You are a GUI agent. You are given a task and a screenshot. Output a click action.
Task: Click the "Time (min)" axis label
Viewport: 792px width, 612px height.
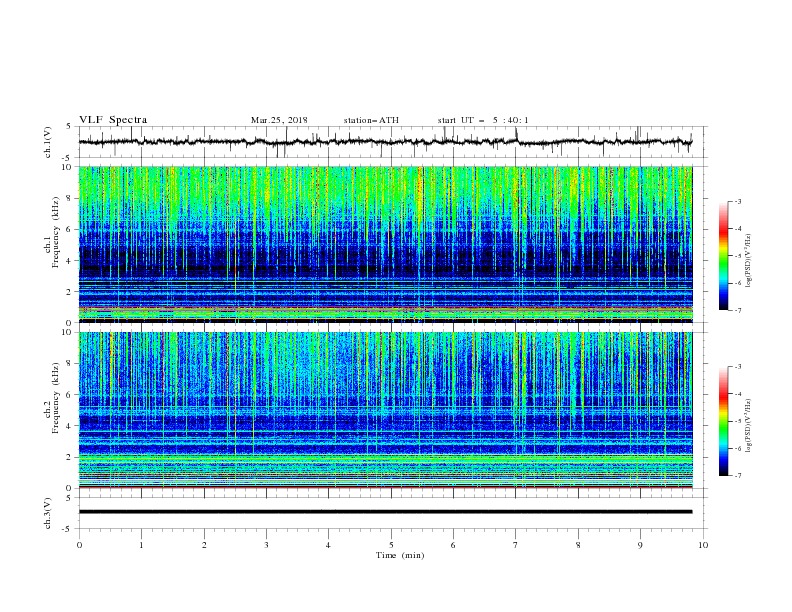(x=400, y=555)
